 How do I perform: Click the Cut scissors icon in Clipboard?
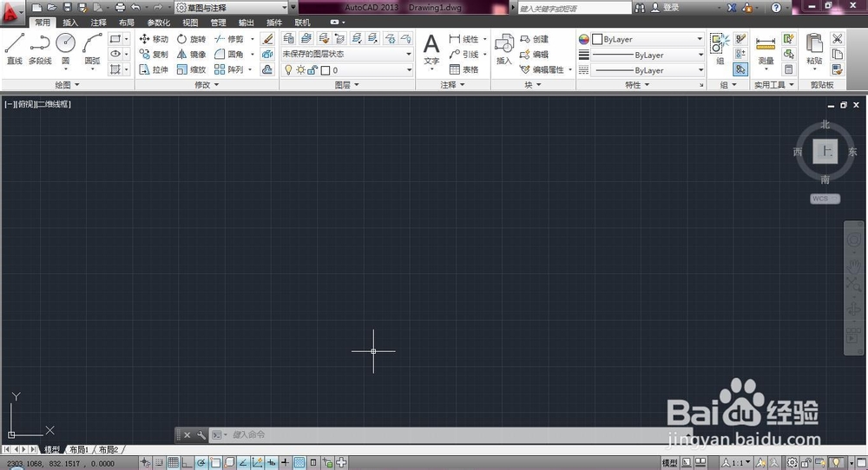[837, 39]
